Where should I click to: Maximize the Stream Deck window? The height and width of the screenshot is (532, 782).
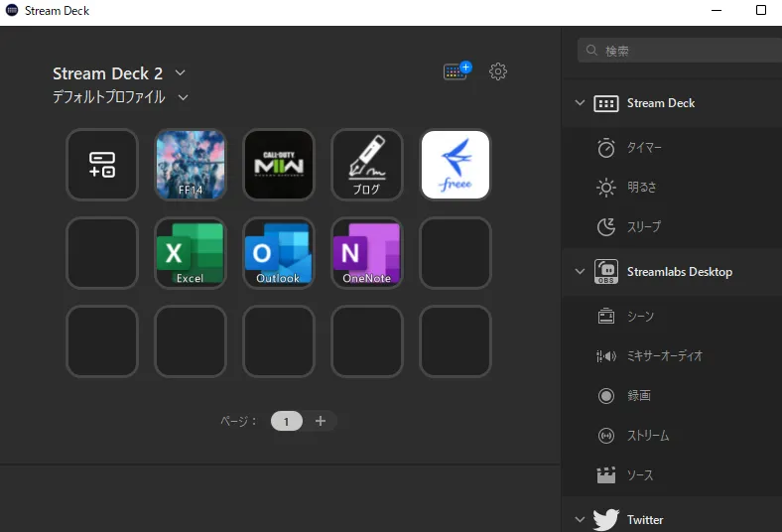(761, 11)
